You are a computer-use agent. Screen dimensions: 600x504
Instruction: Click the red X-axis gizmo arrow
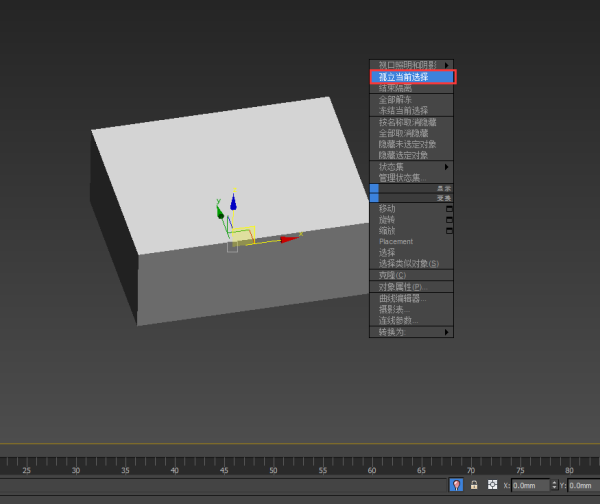[x=288, y=239]
